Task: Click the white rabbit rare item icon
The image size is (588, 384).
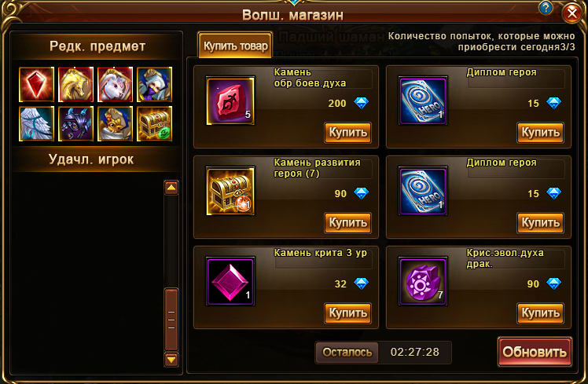Action: (x=115, y=84)
